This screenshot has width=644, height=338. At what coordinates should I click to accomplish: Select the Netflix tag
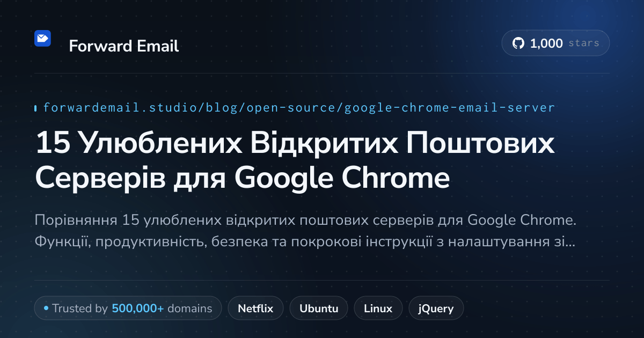click(x=255, y=308)
